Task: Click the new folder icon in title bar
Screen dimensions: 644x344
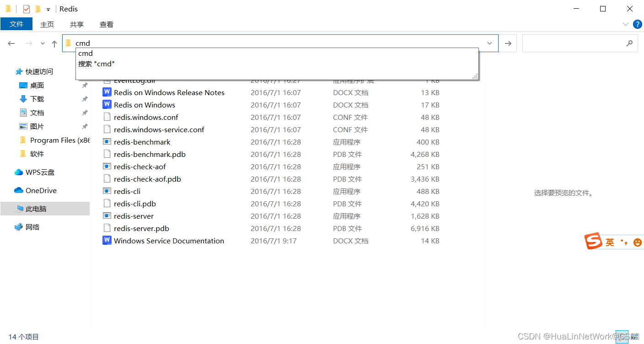Action: (38, 9)
